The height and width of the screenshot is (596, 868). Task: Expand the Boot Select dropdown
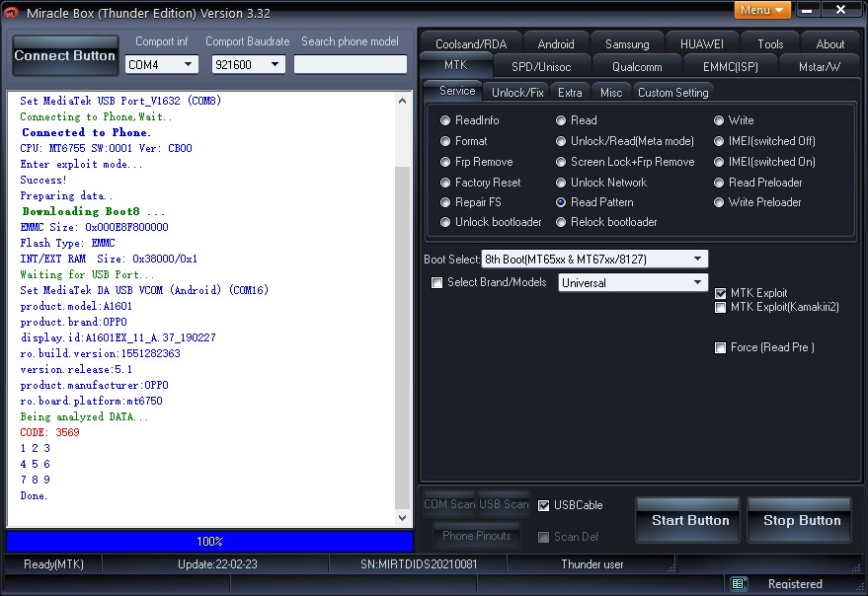[594, 259]
